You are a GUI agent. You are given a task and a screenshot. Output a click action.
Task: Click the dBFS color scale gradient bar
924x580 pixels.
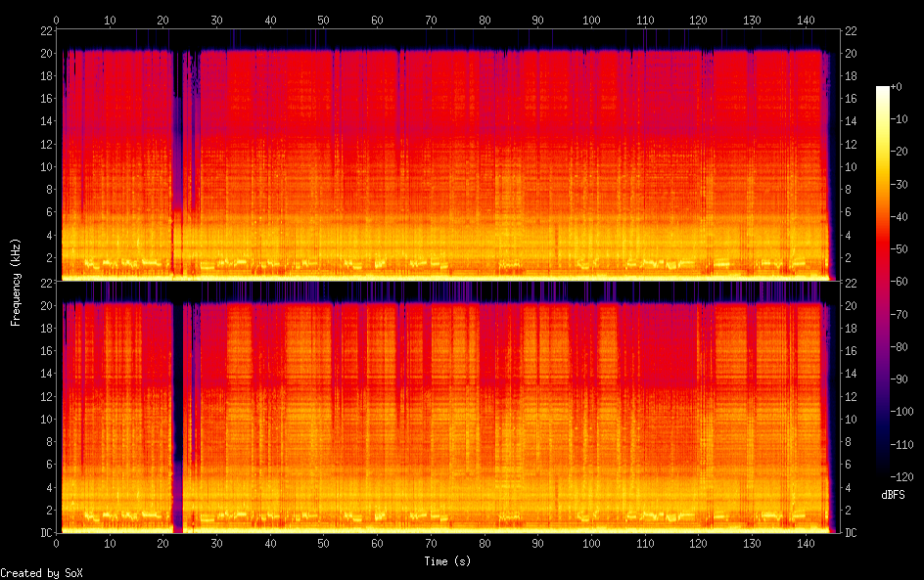(883, 282)
